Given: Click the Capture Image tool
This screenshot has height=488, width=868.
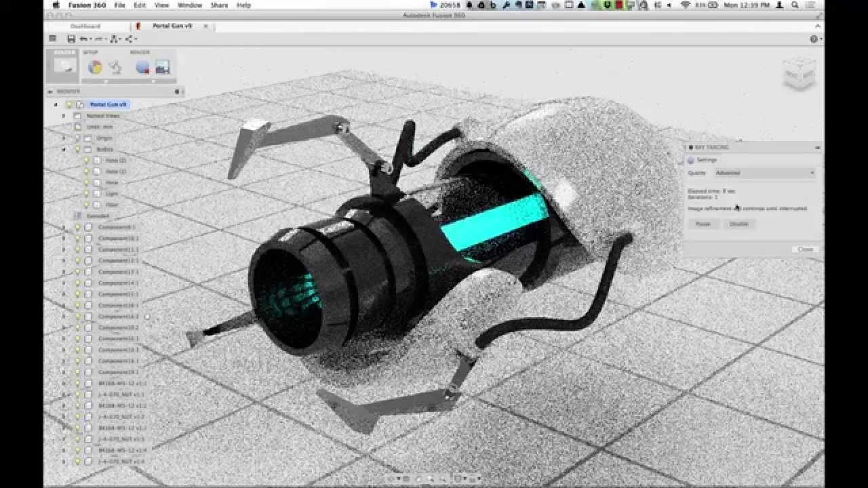Looking at the screenshot, I should [x=162, y=67].
